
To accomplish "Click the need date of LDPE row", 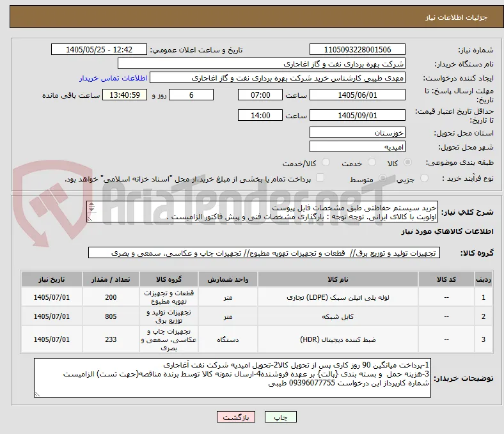I will pyautogui.click(x=52, y=297).
